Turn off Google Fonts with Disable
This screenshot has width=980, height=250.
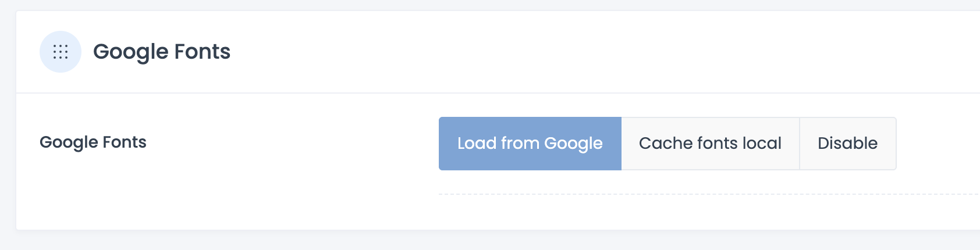click(847, 144)
